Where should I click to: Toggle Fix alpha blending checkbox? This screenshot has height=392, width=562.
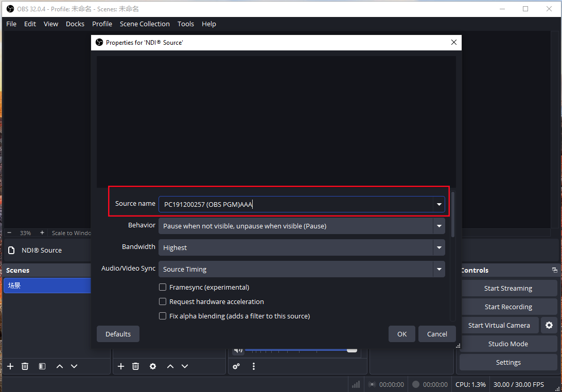click(163, 316)
